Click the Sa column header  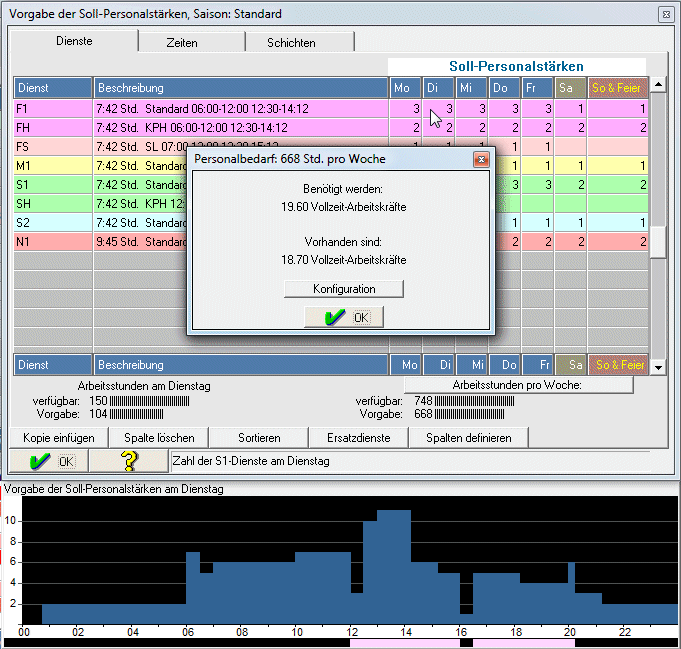pos(570,88)
